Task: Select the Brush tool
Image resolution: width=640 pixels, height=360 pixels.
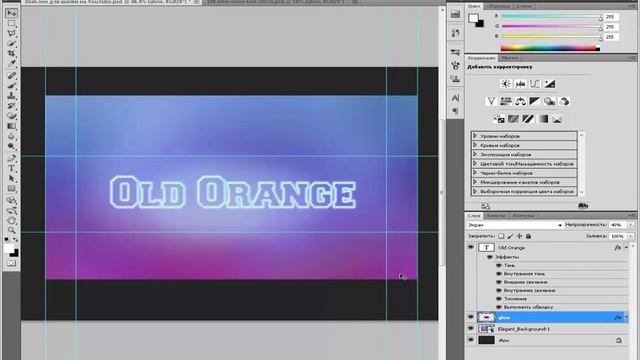Action: [11, 86]
